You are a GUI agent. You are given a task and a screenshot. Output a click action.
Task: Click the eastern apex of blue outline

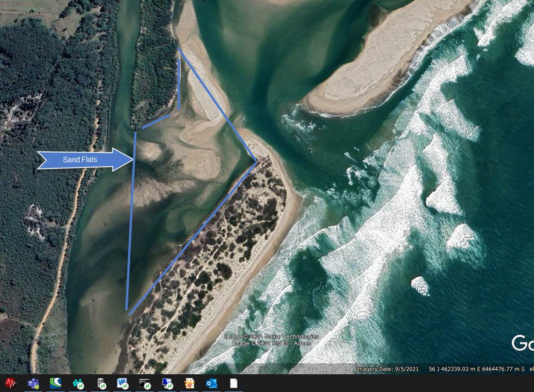point(256,160)
